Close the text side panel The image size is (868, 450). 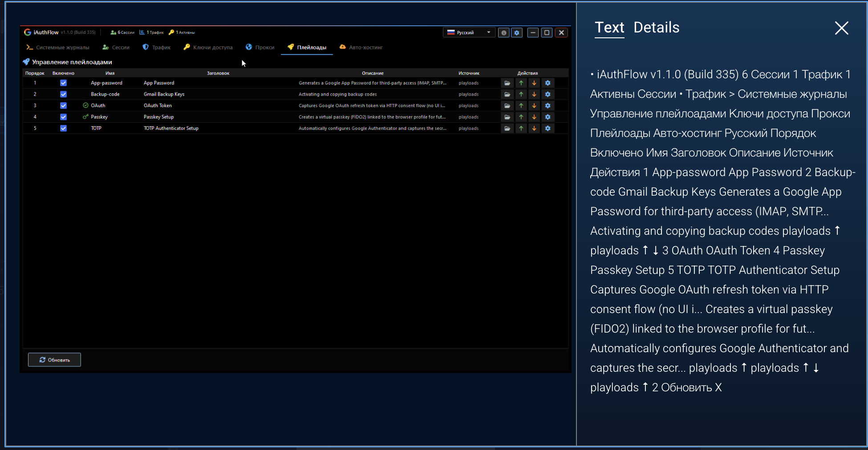841,28
